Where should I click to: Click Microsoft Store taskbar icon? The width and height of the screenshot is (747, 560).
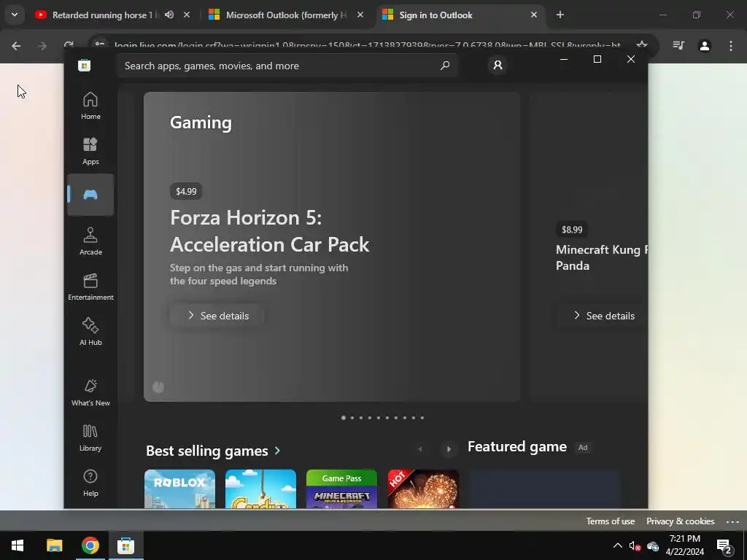[x=125, y=545]
